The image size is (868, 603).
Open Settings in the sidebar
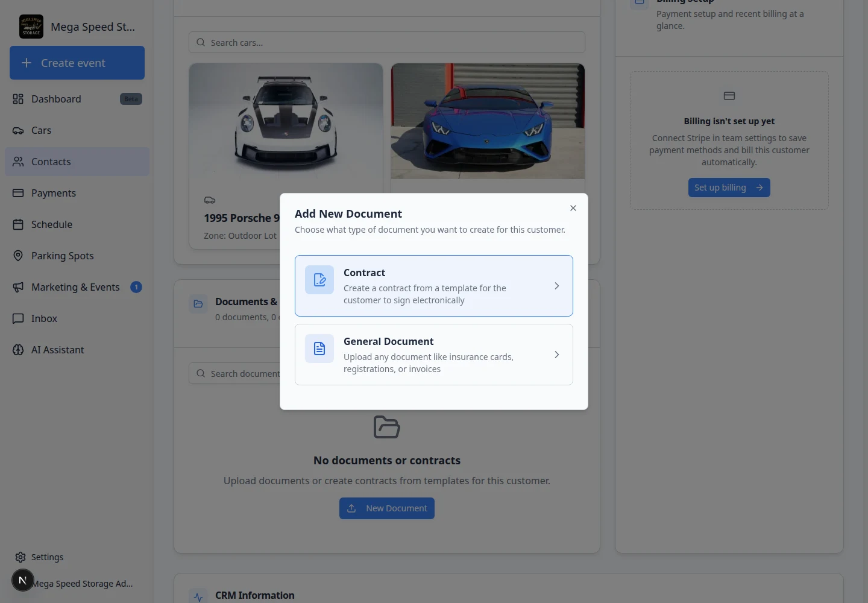tap(77, 557)
